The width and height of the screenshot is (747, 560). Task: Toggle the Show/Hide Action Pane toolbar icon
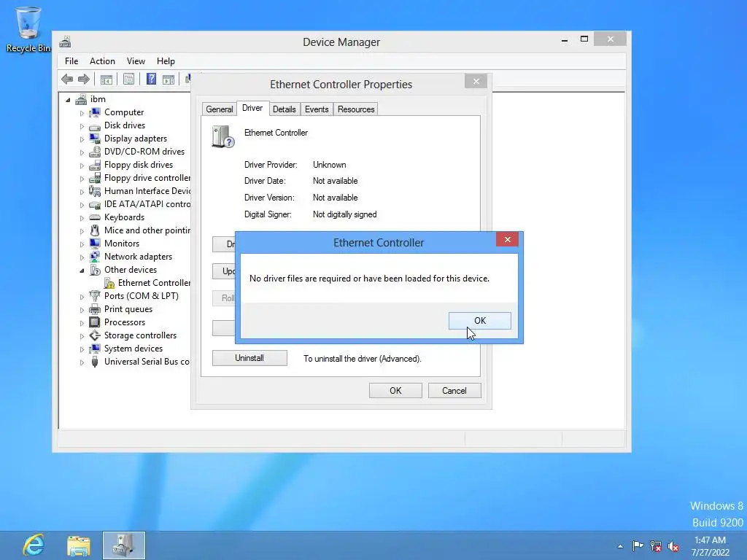click(x=169, y=79)
